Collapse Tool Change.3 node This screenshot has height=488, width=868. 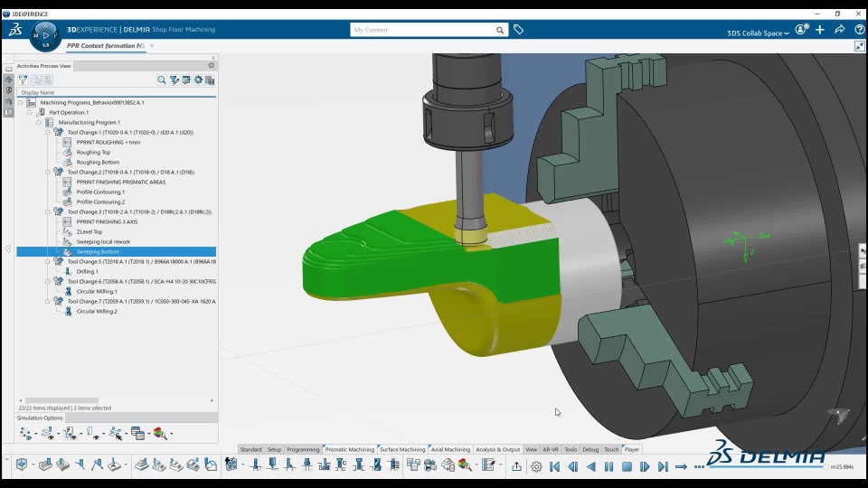click(x=48, y=211)
